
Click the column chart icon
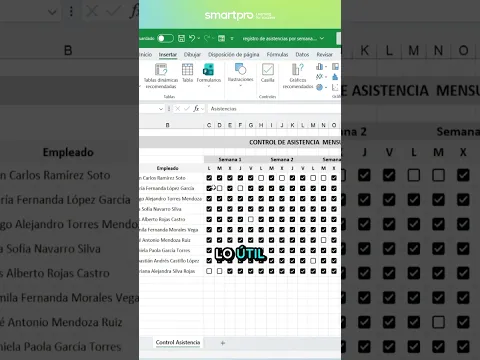(319, 67)
